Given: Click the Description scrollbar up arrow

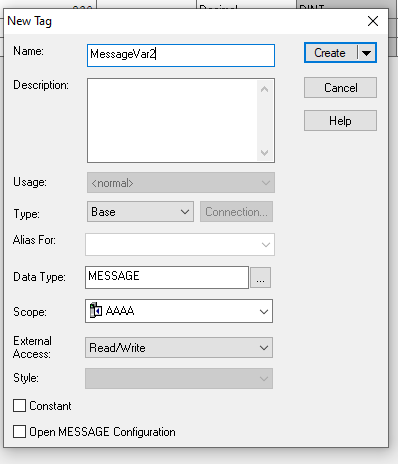Looking at the screenshot, I should tap(265, 89).
